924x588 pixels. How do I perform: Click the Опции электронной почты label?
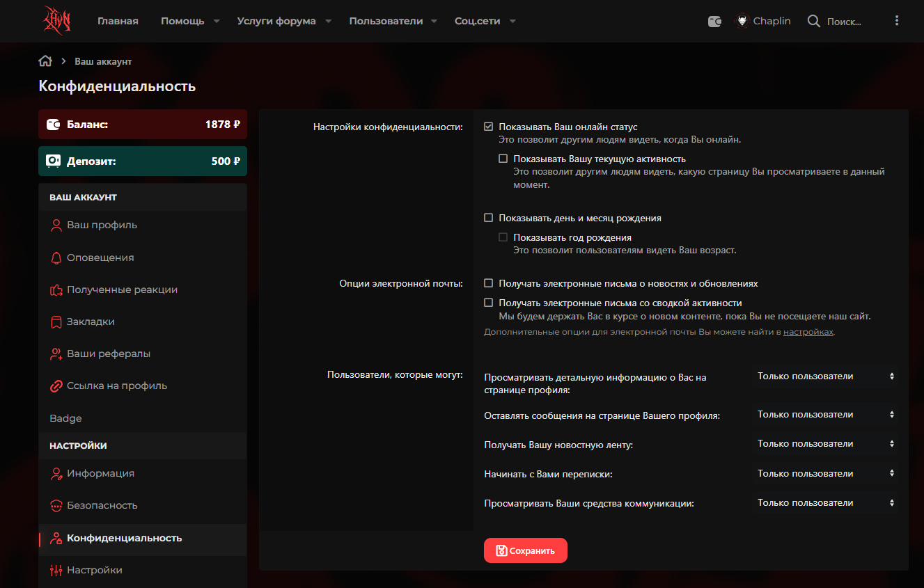pos(401,284)
